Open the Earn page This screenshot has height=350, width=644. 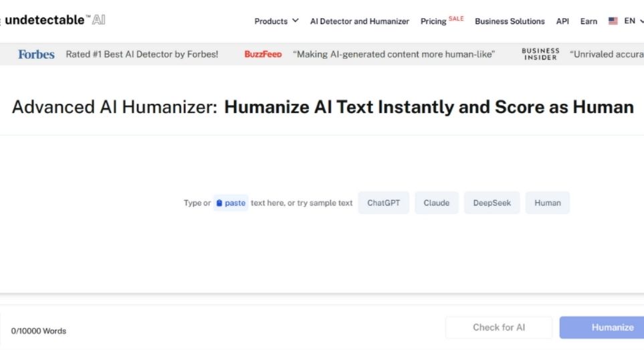pos(588,21)
